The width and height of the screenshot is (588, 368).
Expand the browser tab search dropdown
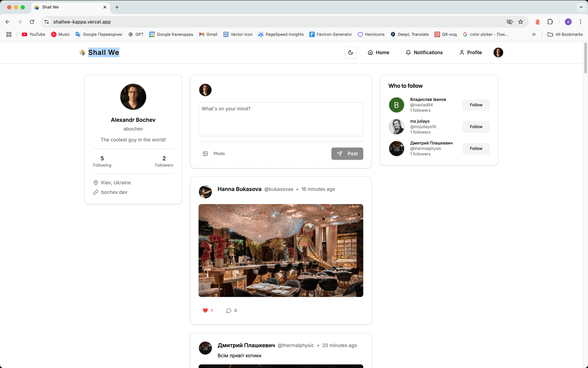pos(581,7)
